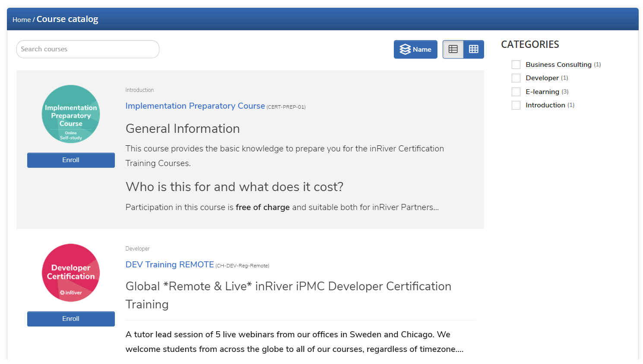Select the Business Consulting category label
The width and height of the screenshot is (643, 364).
558,65
